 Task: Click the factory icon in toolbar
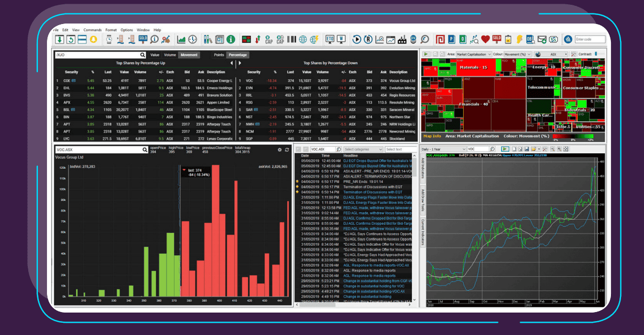[402, 40]
